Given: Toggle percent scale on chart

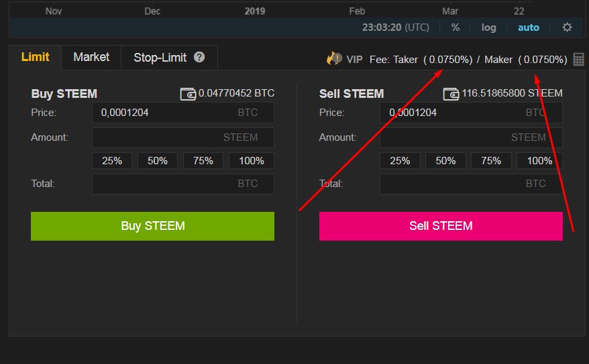Looking at the screenshot, I should 456,27.
